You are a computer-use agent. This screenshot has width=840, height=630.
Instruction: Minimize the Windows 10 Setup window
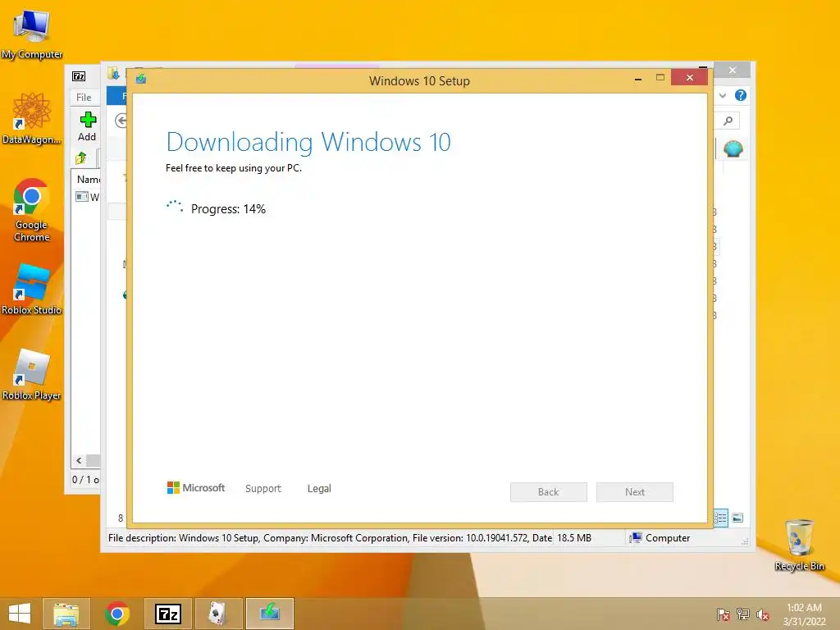[x=638, y=78]
